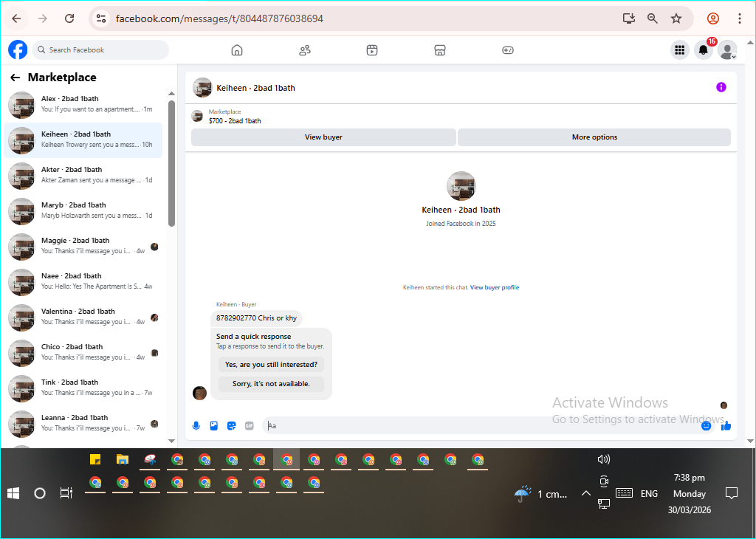
Task: Open the Marketplace storefront icon in top navigation
Action: click(440, 50)
